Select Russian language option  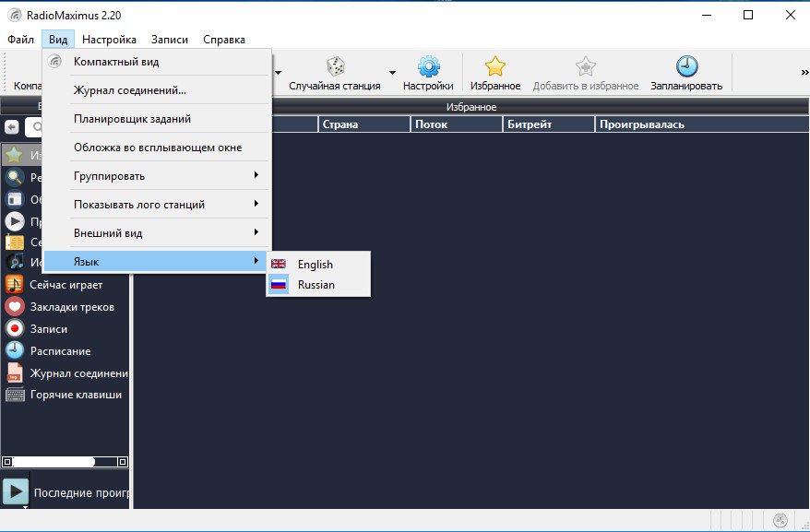pos(316,285)
